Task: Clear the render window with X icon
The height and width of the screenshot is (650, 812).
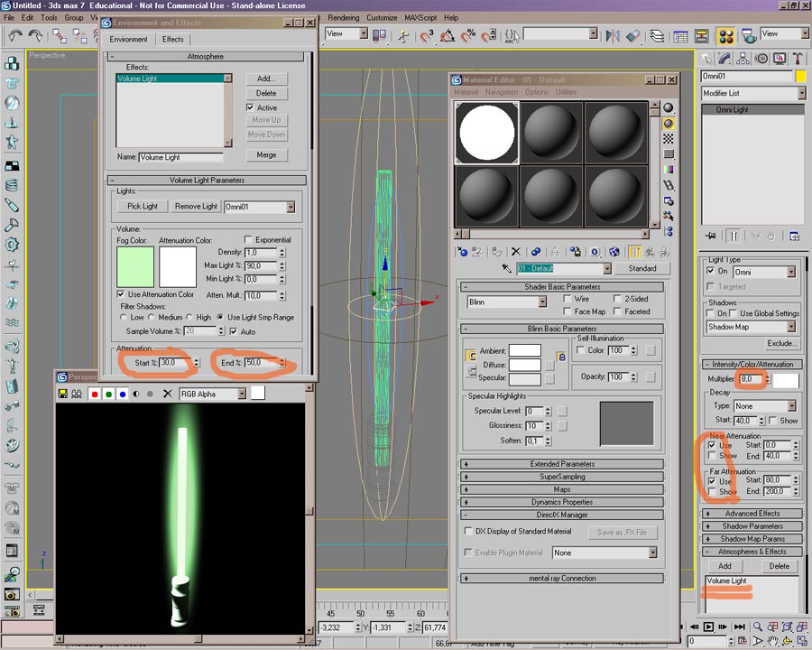Action: point(167,394)
